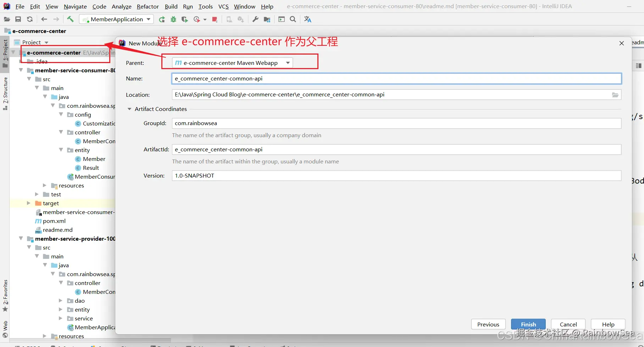Open the Refactor menu
Screen dimensions: 644x347
(x=148, y=6)
